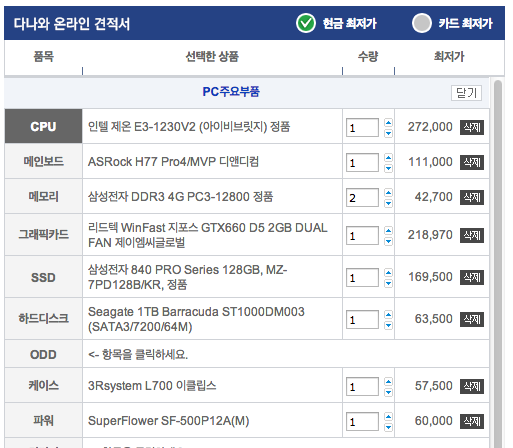Delete the 그래픽카드 item with 삭제
The image size is (513, 448).
tap(472, 235)
